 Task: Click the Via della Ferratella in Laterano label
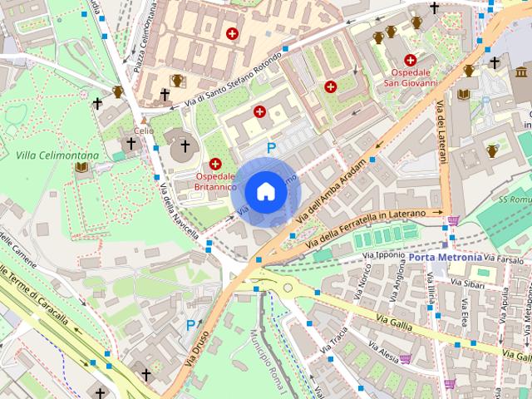click(x=365, y=229)
